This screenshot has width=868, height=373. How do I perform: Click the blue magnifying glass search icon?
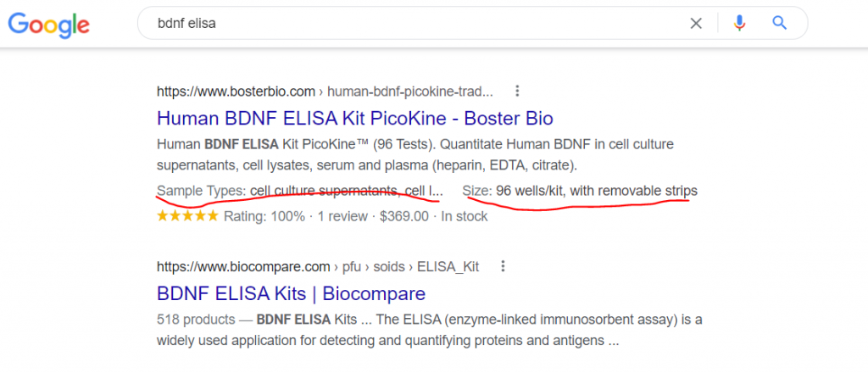780,23
